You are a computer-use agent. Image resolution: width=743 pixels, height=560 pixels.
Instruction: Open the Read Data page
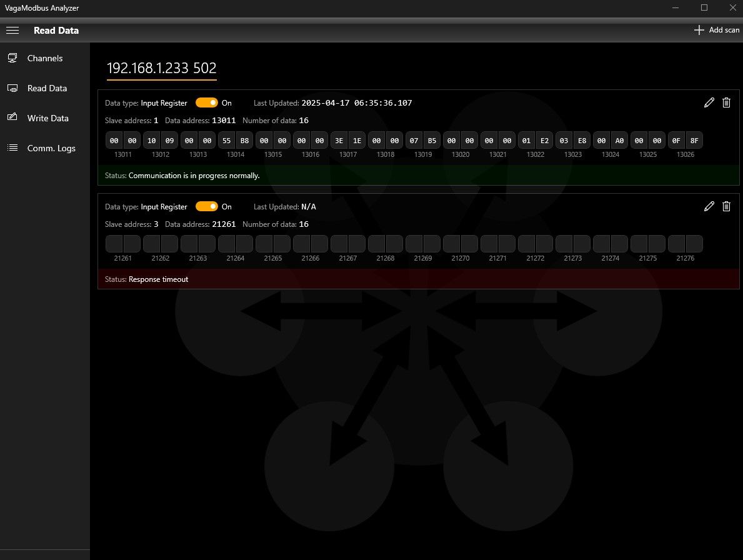click(45, 88)
